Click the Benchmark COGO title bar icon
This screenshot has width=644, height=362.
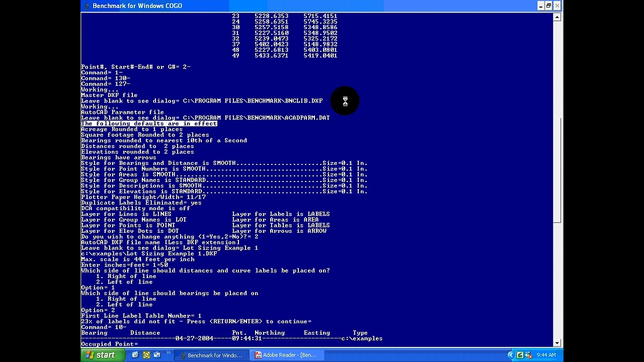click(x=86, y=6)
